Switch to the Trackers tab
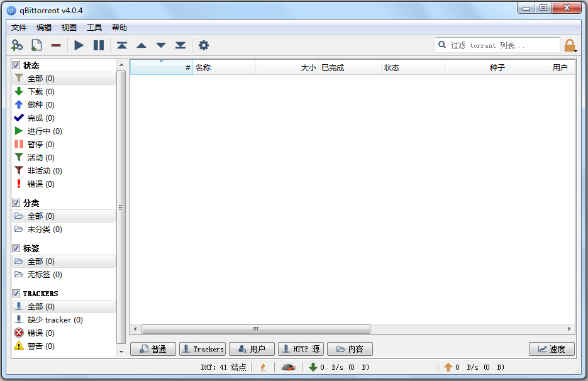The image size is (588, 381). pos(202,349)
